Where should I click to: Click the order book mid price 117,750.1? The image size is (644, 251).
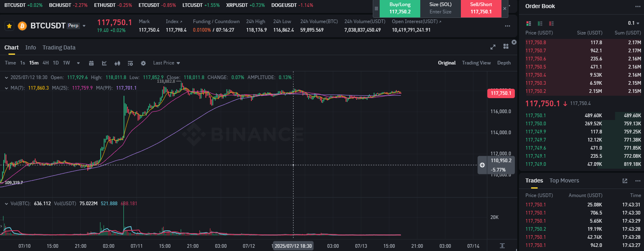point(542,103)
